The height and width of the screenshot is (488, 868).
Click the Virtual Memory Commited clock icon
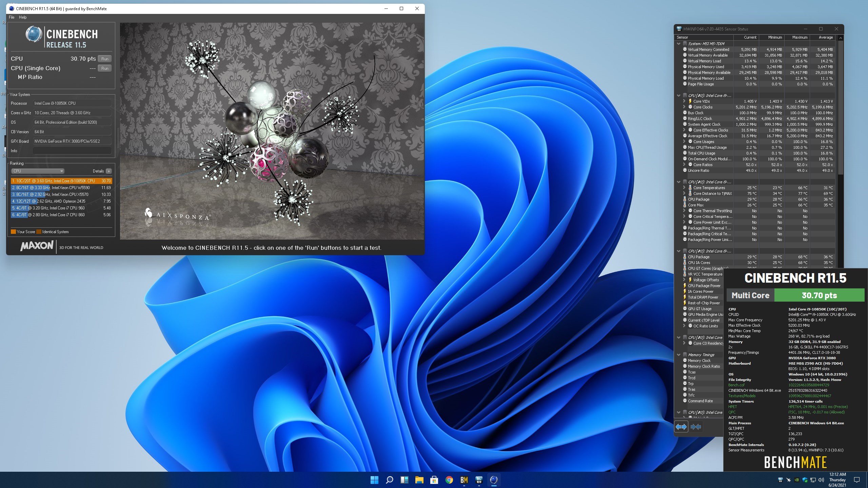[x=685, y=49]
